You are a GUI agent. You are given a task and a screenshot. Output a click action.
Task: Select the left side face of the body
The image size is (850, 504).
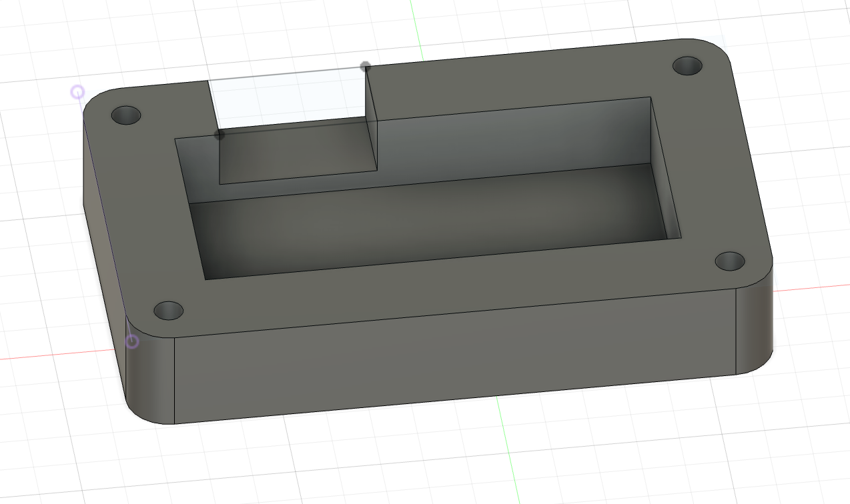click(103, 220)
